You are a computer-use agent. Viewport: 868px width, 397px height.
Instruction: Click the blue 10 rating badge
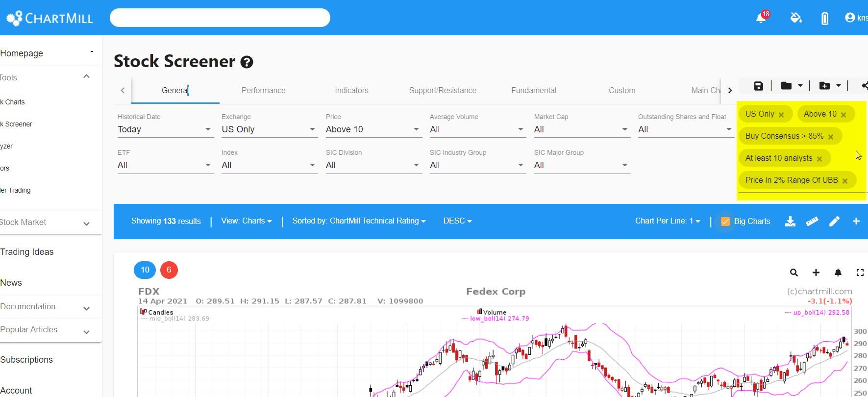(145, 270)
